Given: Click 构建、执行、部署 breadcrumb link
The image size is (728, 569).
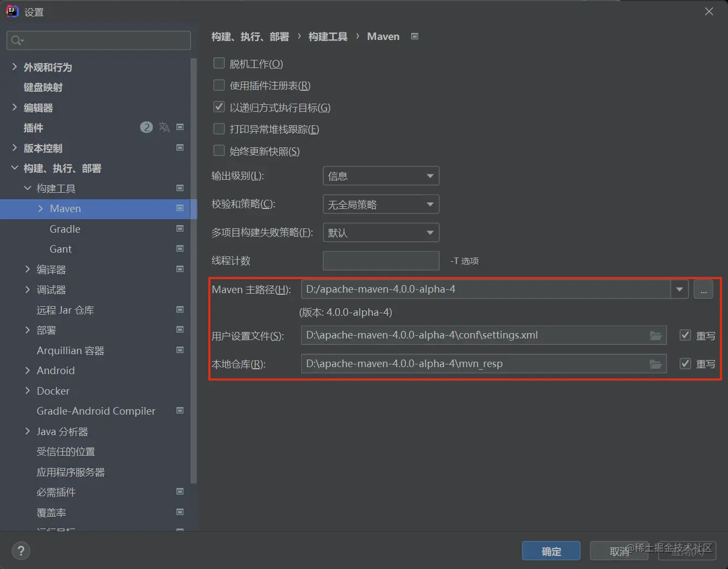Looking at the screenshot, I should [250, 37].
